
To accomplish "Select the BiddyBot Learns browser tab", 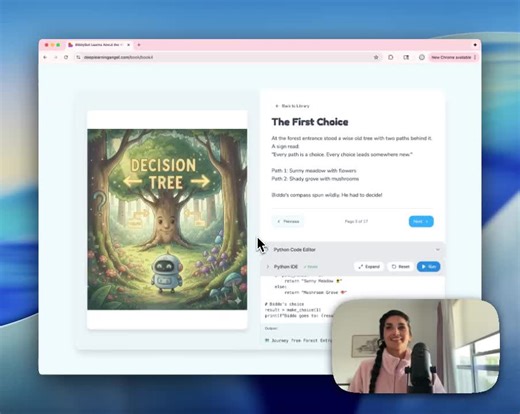I will click(99, 45).
